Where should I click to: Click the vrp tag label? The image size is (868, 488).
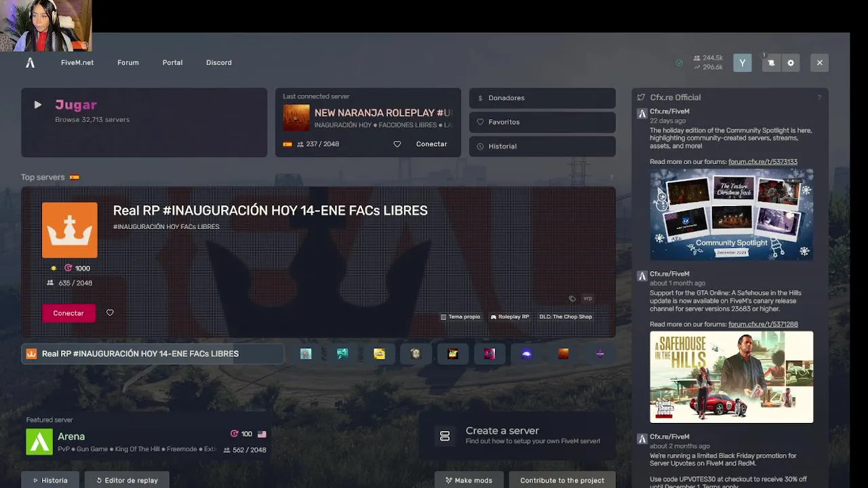[x=587, y=298]
